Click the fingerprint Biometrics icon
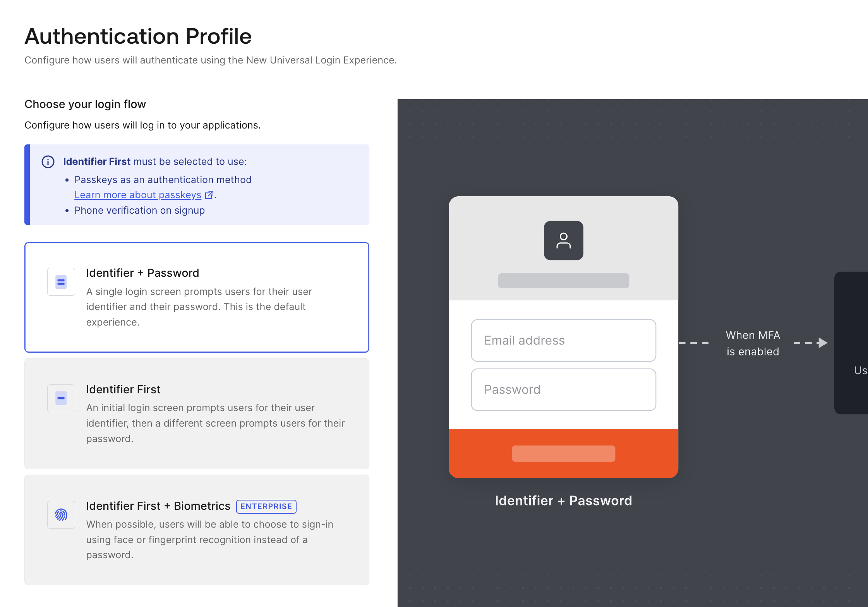868x607 pixels. (61, 515)
